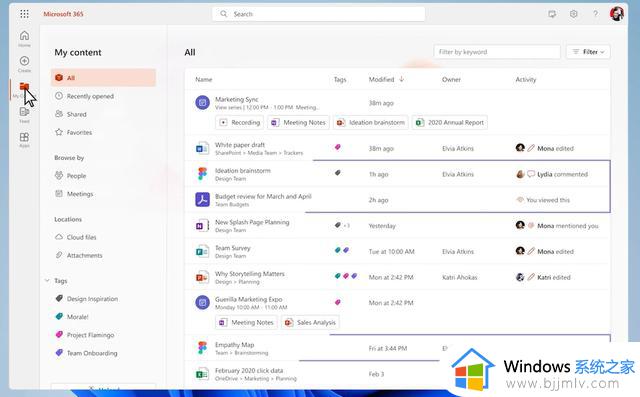Click the Filter by keyword field

497,52
